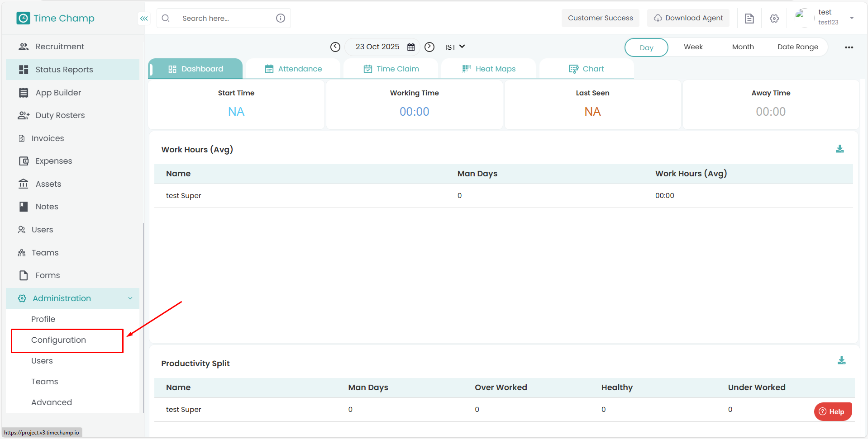Go to previous date arrow
The image size is (868, 439).
pos(335,47)
